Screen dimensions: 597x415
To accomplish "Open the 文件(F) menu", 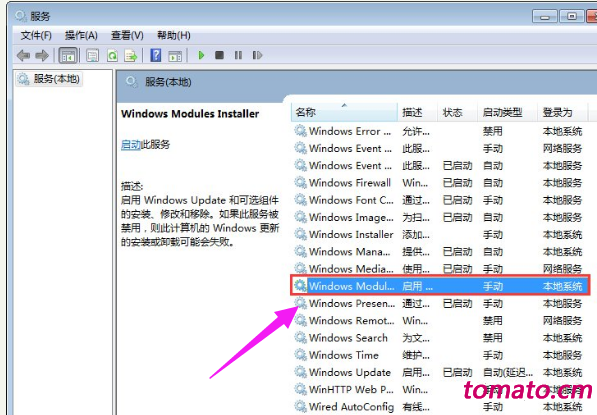I will [x=36, y=35].
